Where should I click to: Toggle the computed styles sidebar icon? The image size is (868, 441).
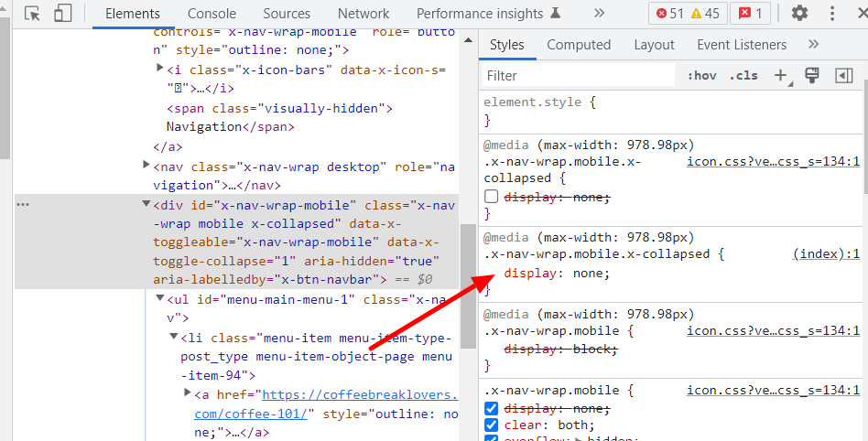coord(843,75)
